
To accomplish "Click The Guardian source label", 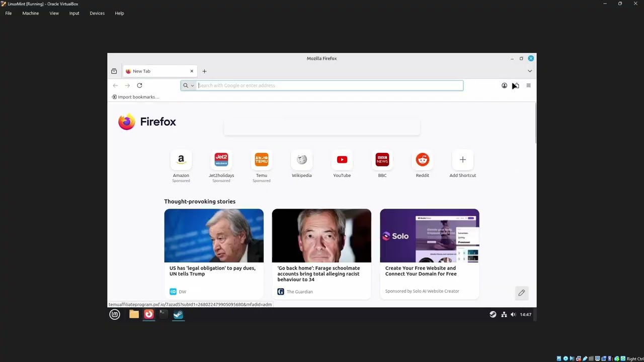I will click(x=295, y=292).
